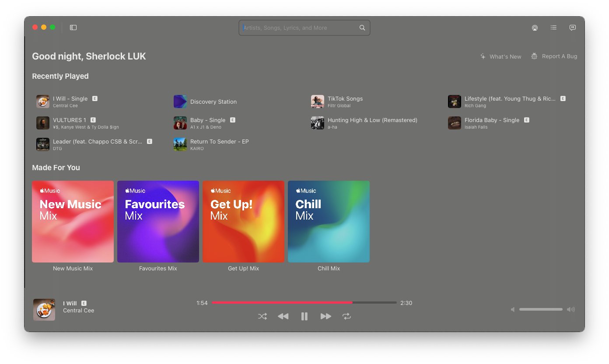Skip forward to next track

[x=325, y=316]
